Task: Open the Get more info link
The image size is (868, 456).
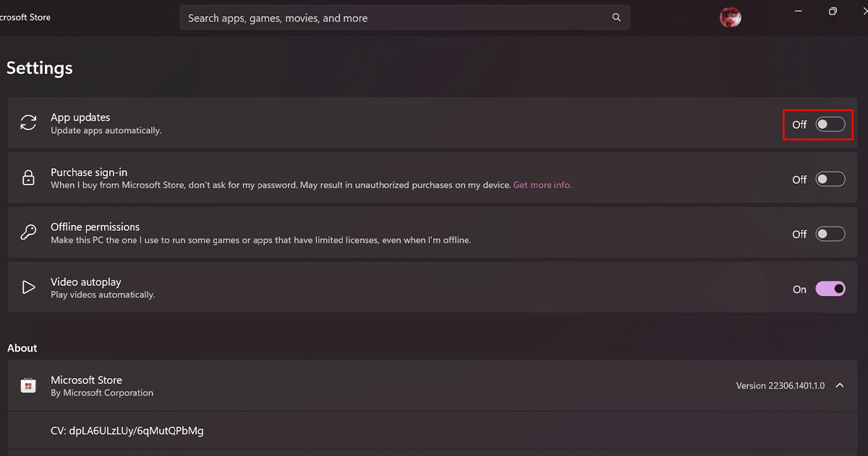Action: [542, 185]
